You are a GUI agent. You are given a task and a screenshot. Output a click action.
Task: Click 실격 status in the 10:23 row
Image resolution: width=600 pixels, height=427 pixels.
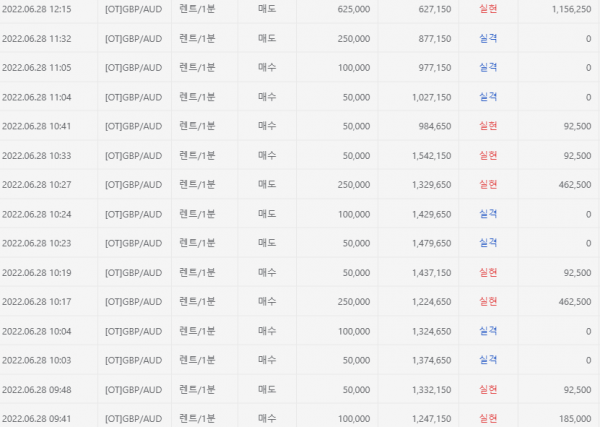[489, 243]
